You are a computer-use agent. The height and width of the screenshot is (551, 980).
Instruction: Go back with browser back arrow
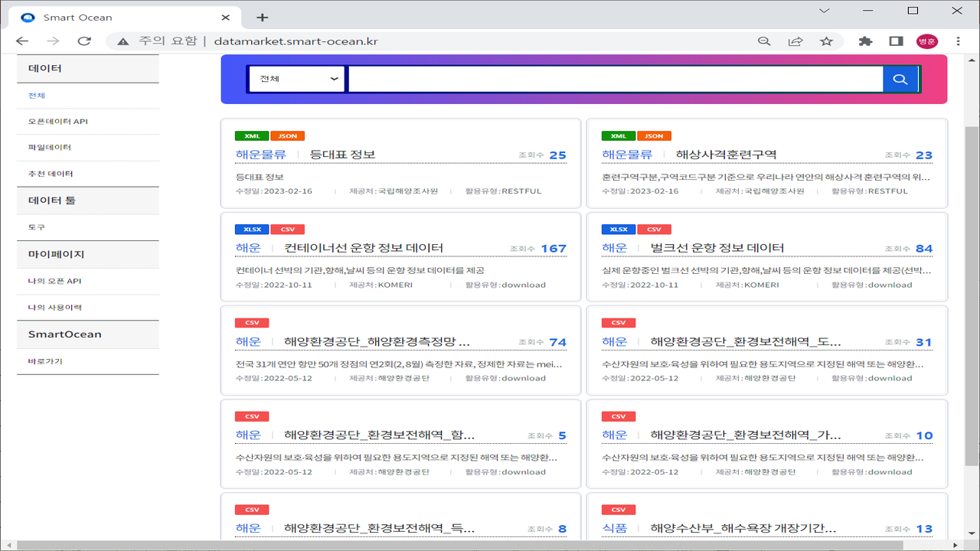coord(22,41)
